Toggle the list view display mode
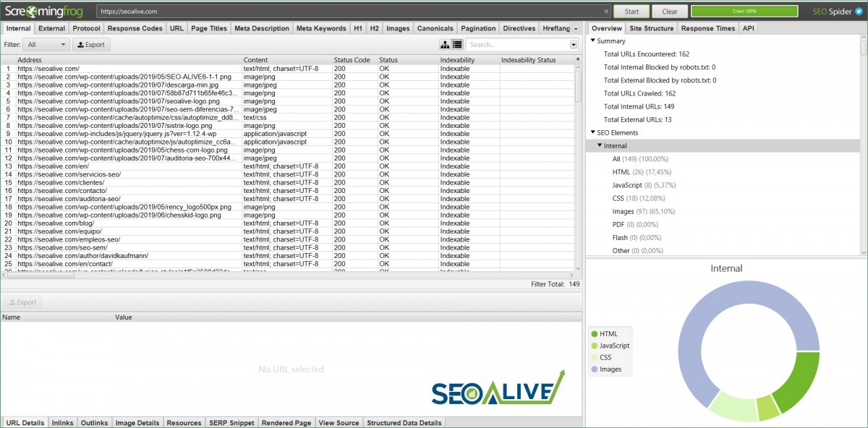The image size is (868, 428). point(456,44)
